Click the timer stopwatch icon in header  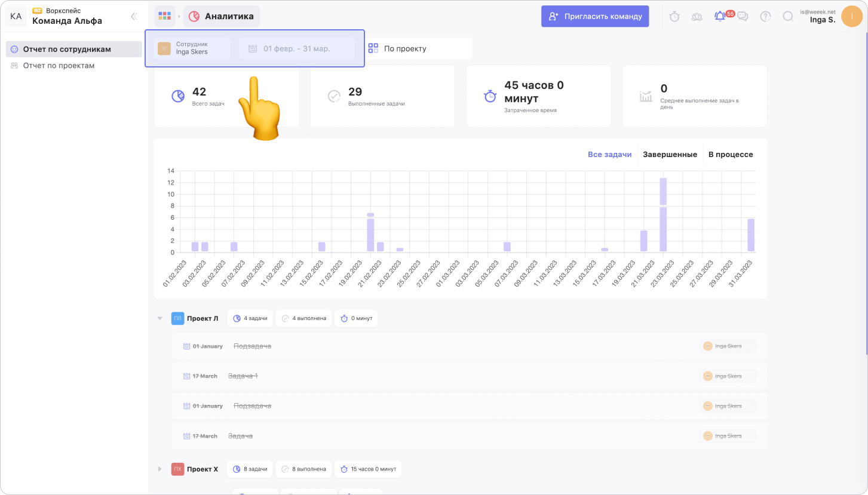pos(674,17)
